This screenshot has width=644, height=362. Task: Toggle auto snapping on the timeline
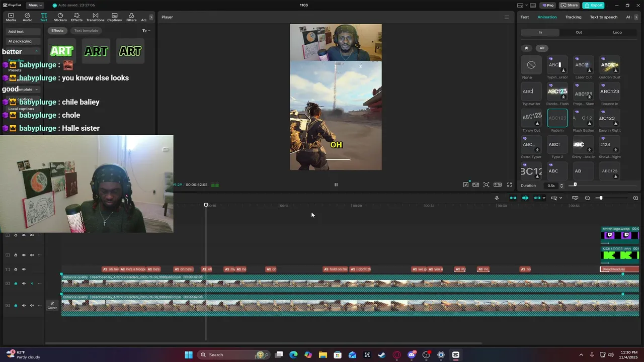pos(525,198)
